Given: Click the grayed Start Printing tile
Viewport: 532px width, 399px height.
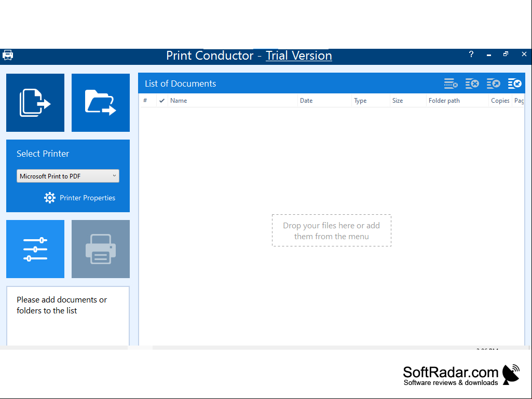Looking at the screenshot, I should tap(100, 249).
